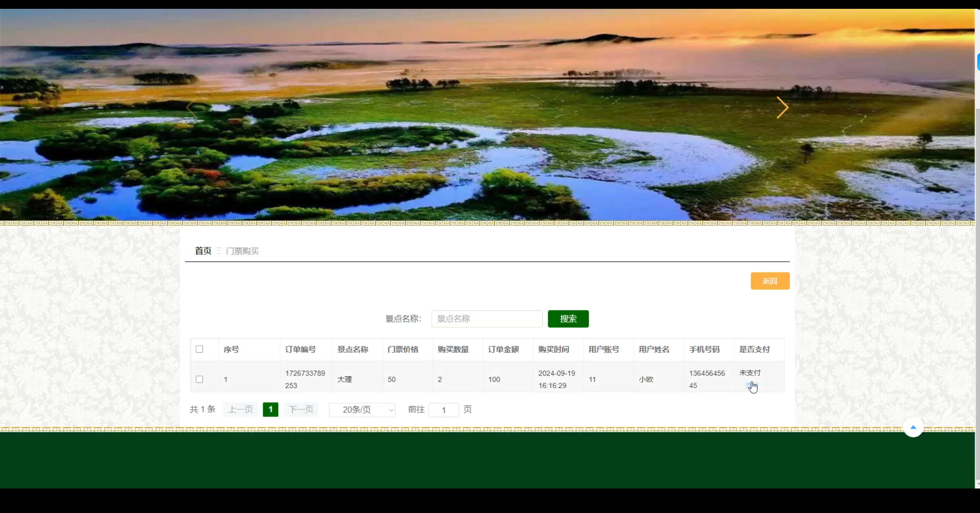The height and width of the screenshot is (513, 980).
Task: Check the checkbox for order row 1
Action: [x=199, y=379]
